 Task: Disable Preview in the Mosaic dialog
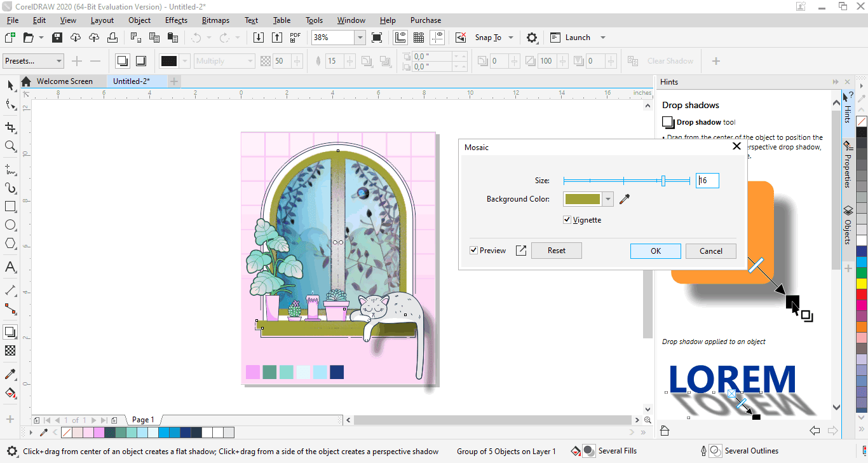[x=473, y=250]
